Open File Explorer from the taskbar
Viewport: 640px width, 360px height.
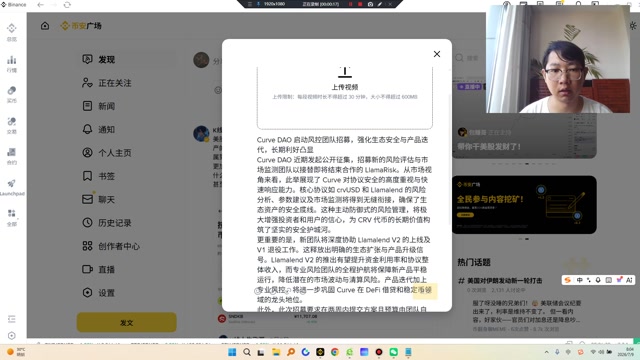pos(276,352)
